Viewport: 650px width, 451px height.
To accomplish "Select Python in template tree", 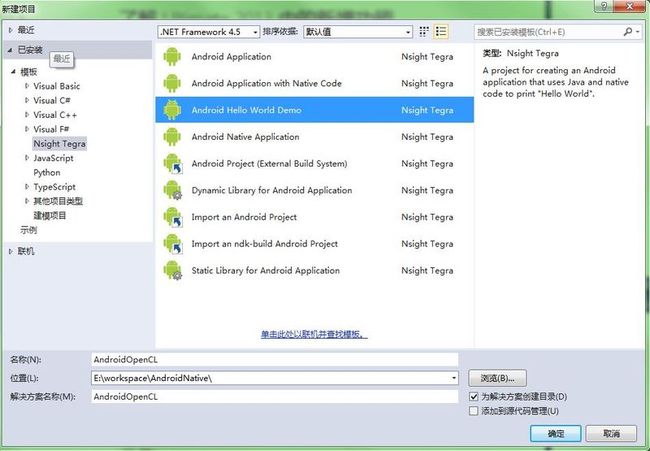I will [x=47, y=172].
